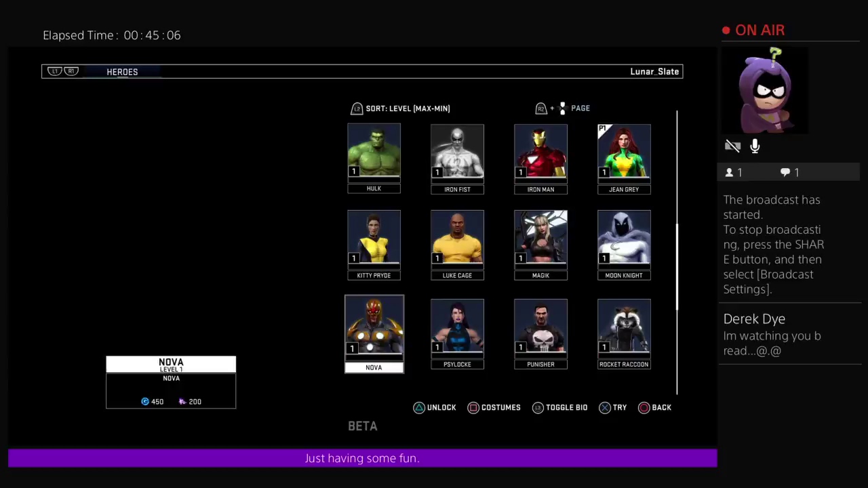
Task: Choose the Iron Man hero portrait
Action: (x=540, y=151)
